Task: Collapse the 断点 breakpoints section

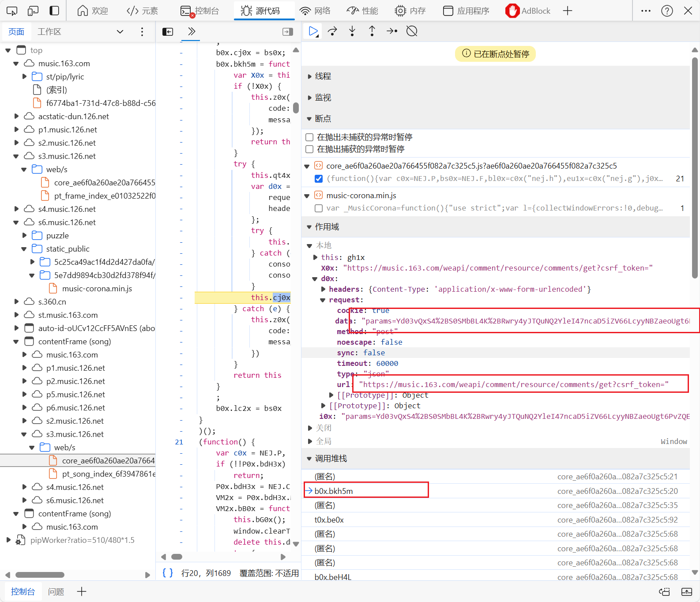Action: 309,119
